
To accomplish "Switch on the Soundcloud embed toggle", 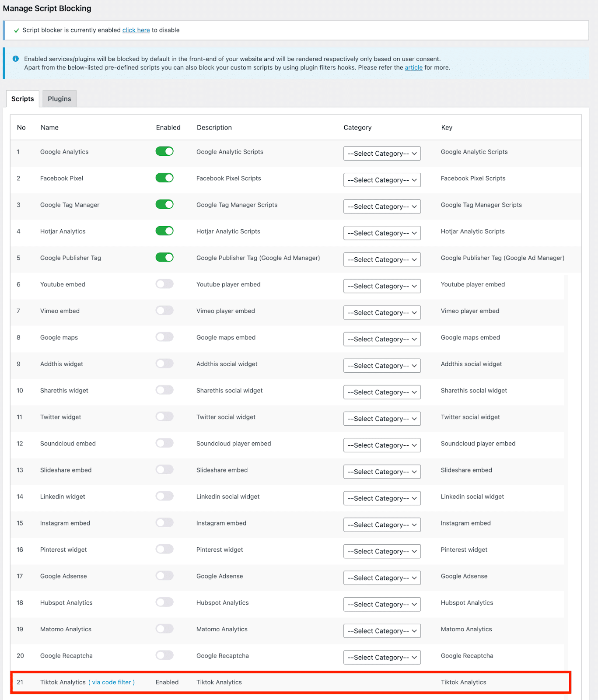I will [164, 443].
